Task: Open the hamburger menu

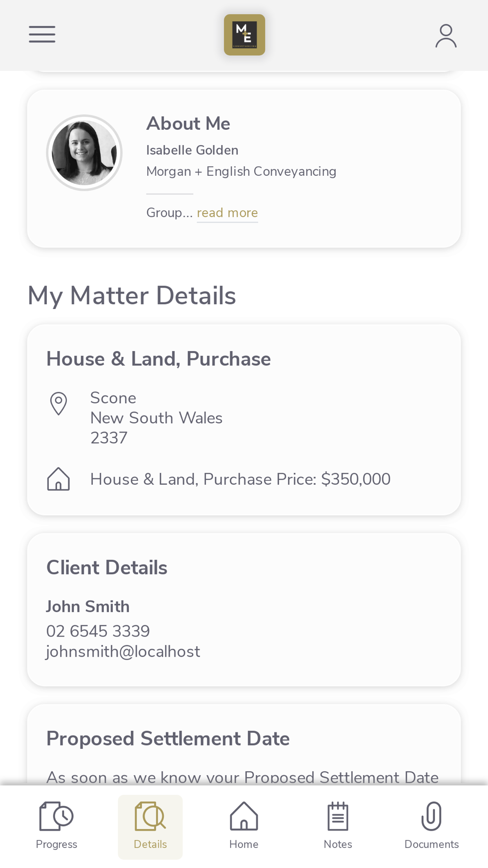Action: coord(42,35)
